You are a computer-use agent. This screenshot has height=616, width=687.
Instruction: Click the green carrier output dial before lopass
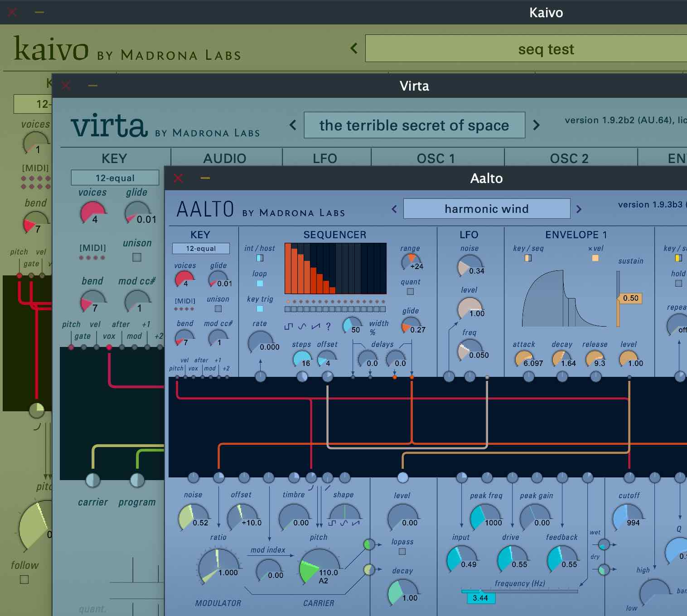369,544
